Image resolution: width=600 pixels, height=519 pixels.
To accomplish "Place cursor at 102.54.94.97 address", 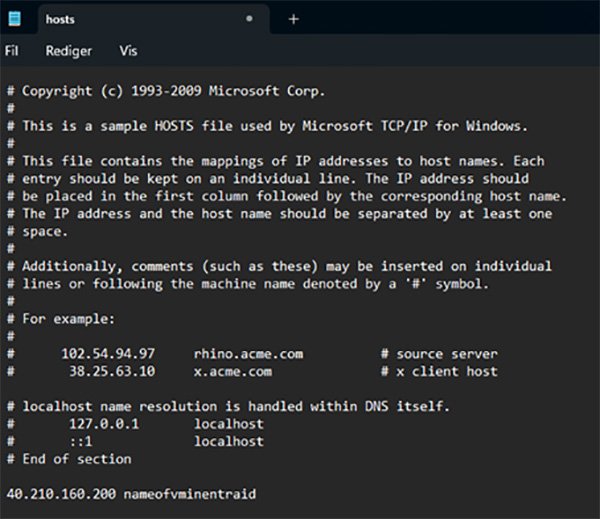I will (x=108, y=354).
